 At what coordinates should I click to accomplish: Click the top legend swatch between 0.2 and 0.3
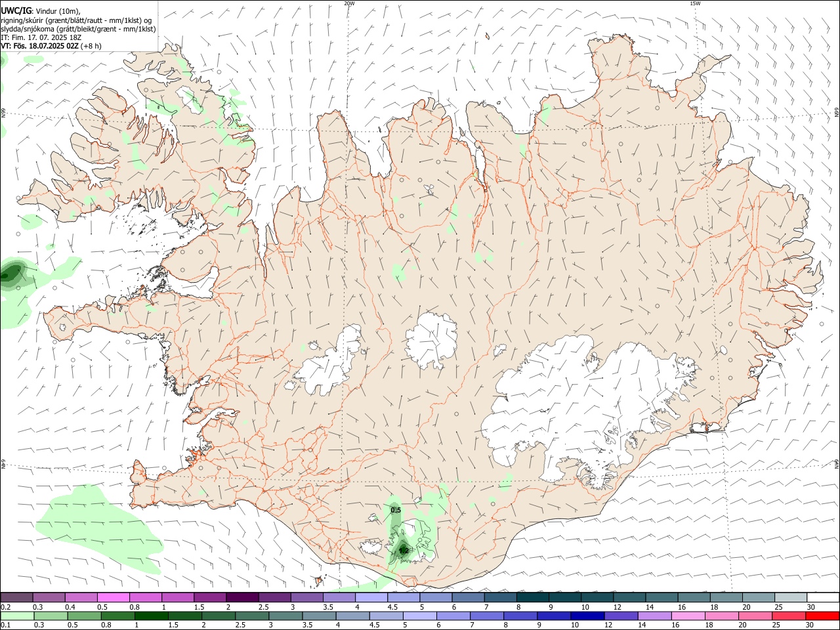[17, 597]
